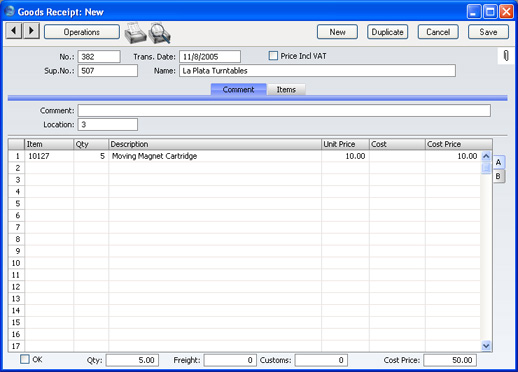Click the Sup.No. field
The image size is (518, 372).
click(108, 71)
